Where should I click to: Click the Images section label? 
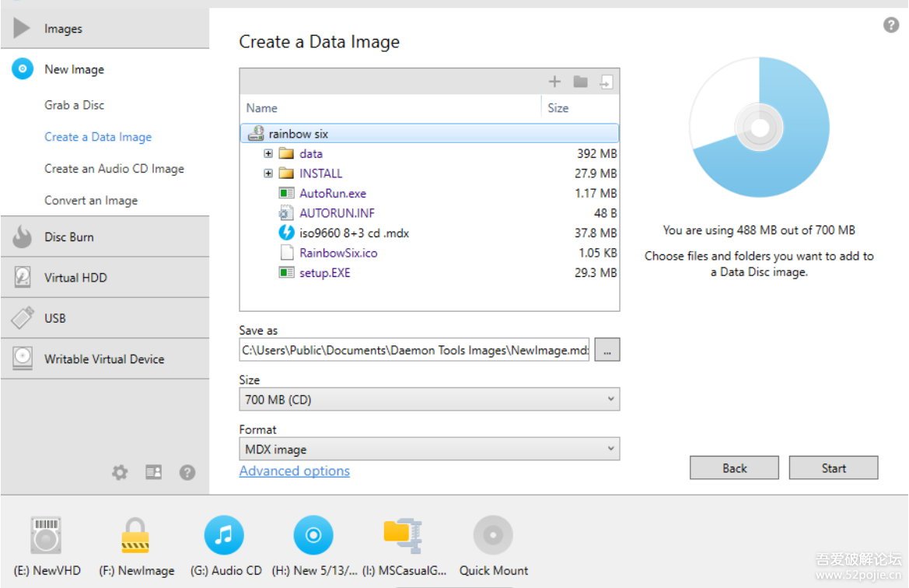tap(63, 29)
